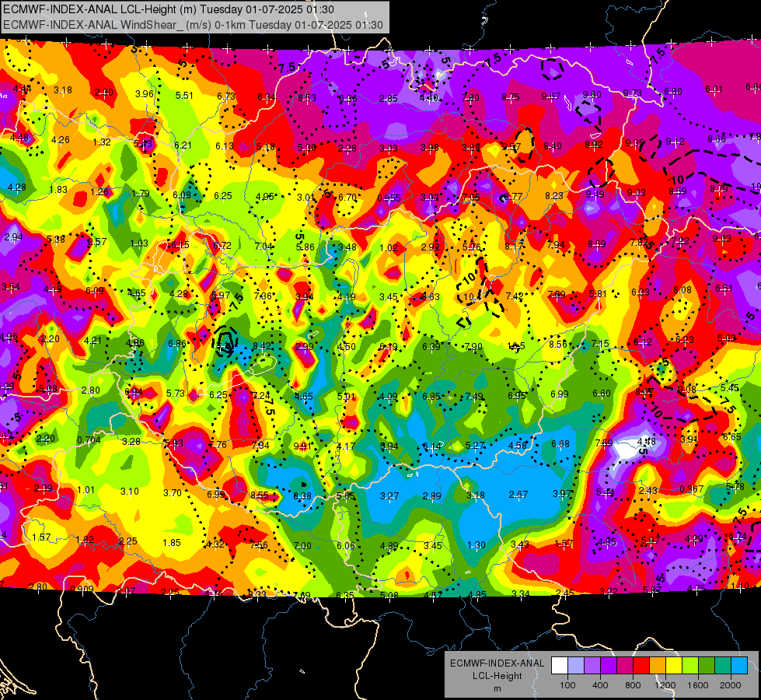The width and height of the screenshot is (761, 700).
Task: Click the wind shear value '8.42'
Action: (x=262, y=345)
